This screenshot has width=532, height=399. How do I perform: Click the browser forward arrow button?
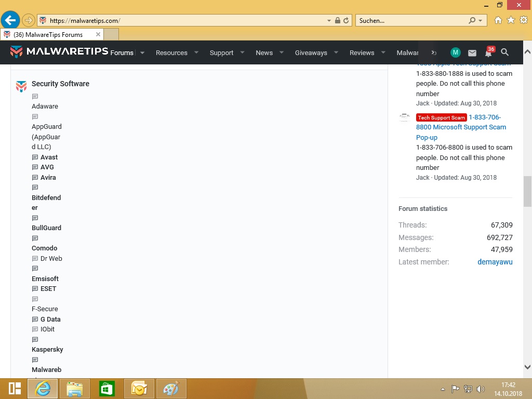click(x=29, y=20)
